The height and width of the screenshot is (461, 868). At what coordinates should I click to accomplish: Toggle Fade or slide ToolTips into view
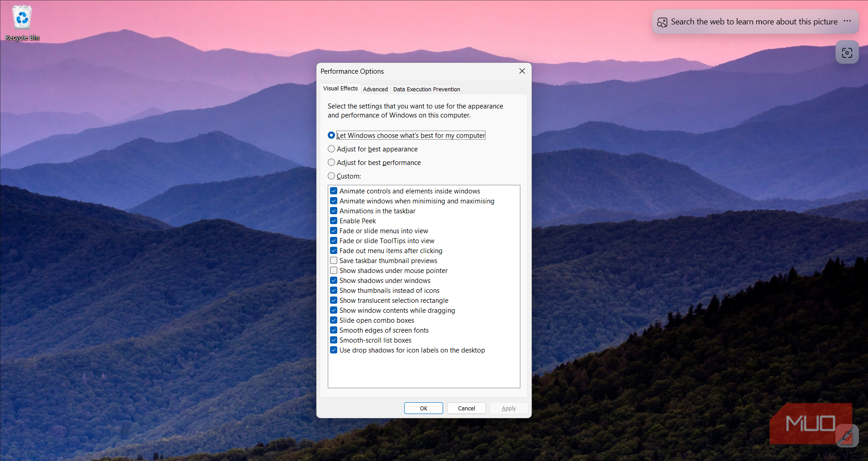334,240
